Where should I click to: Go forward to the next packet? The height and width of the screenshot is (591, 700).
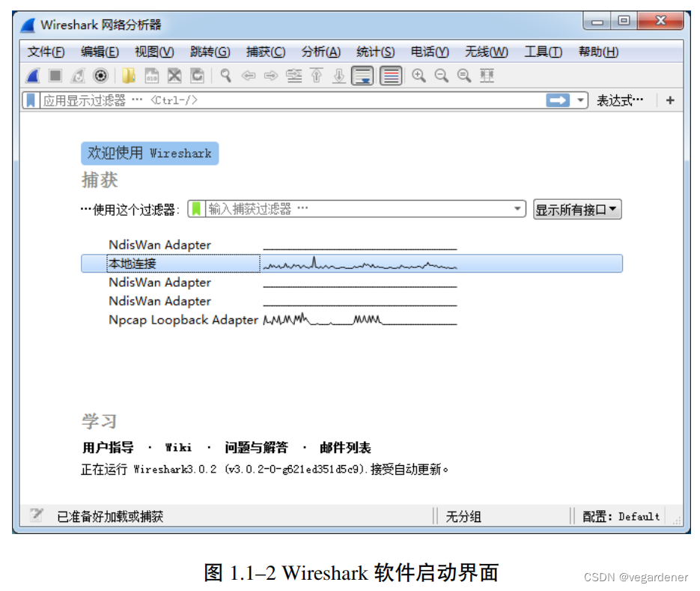271,76
